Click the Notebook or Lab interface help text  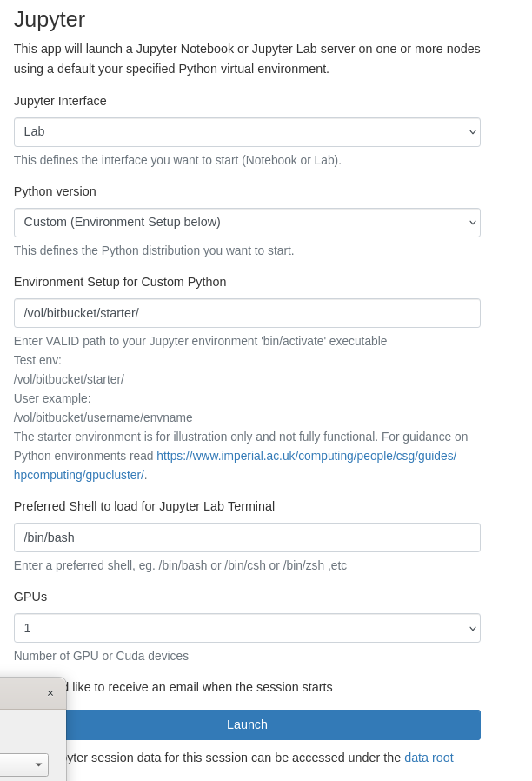point(177,160)
